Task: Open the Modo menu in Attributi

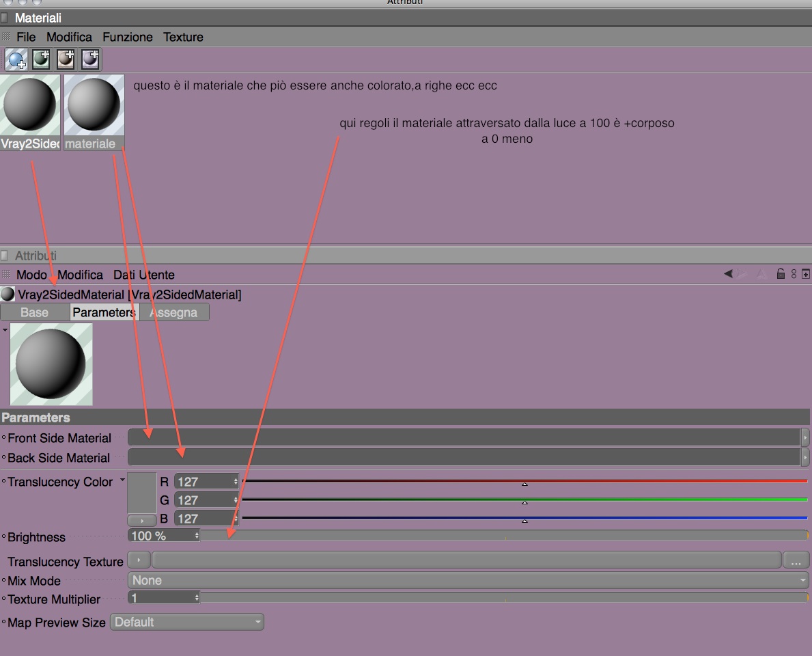Action: pos(31,275)
